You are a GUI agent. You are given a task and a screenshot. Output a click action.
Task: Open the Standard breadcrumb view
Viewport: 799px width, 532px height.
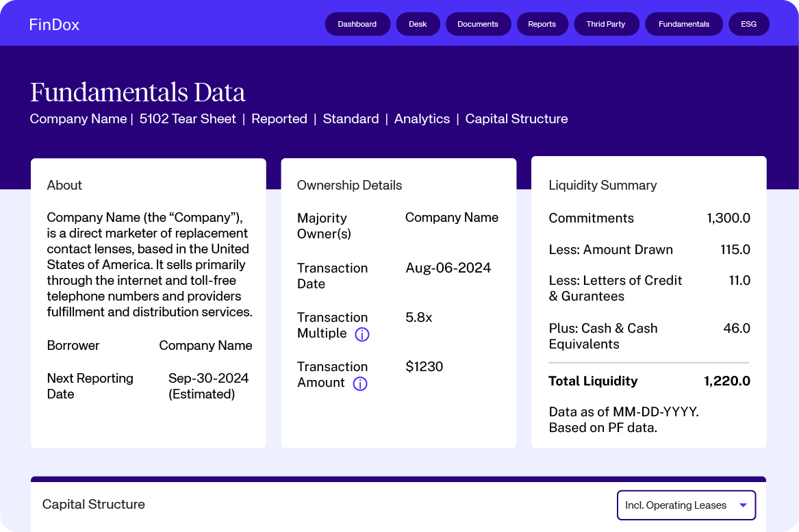pyautogui.click(x=351, y=118)
